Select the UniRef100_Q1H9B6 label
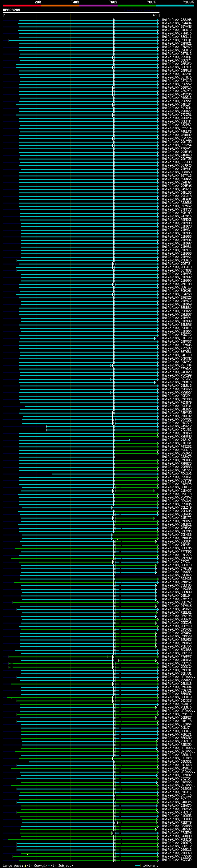The height and width of the screenshot is (868, 197). point(176,233)
